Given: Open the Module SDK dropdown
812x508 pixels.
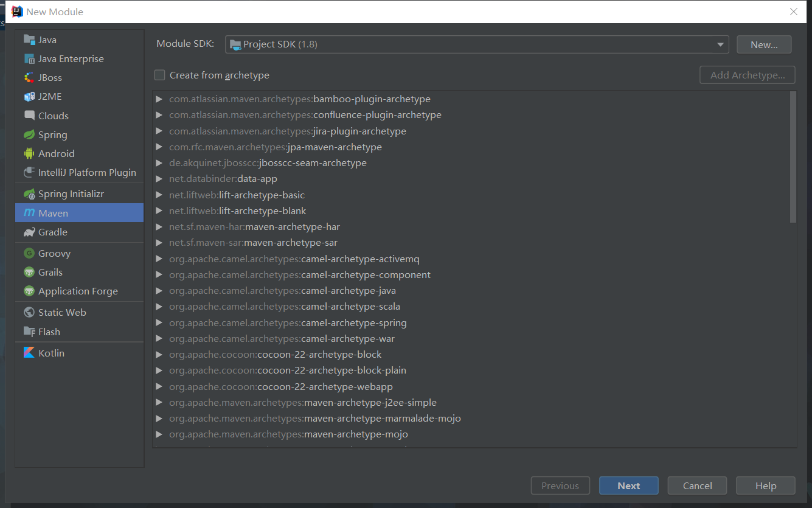Looking at the screenshot, I should tap(721, 44).
